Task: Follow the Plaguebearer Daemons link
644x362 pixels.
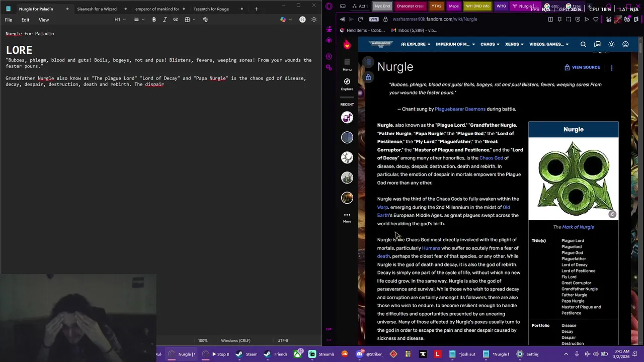Action: (460, 109)
